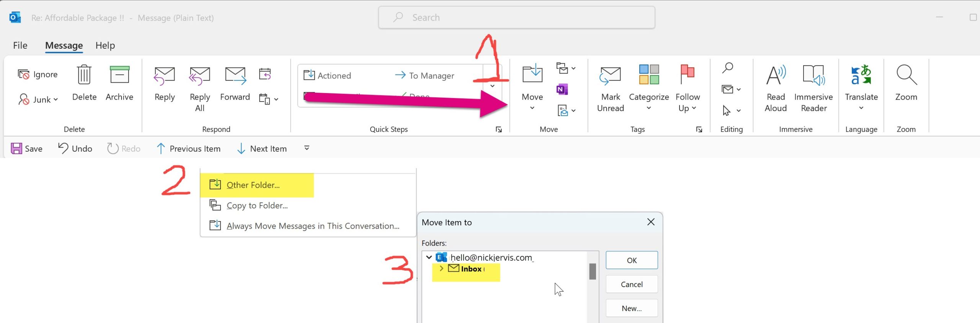980x323 pixels.
Task: Start Read Aloud of the message
Action: coord(775,75)
